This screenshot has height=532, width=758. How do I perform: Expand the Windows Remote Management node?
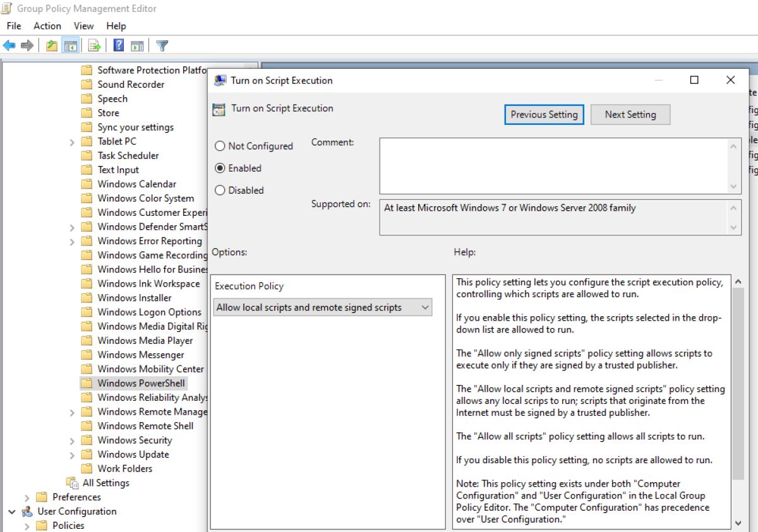point(72,412)
